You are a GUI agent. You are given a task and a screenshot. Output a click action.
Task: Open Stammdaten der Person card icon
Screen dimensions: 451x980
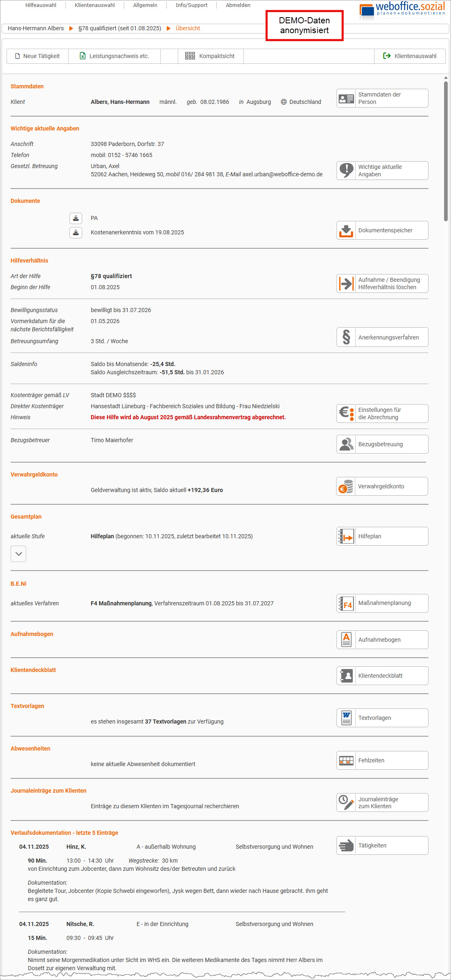tap(346, 99)
